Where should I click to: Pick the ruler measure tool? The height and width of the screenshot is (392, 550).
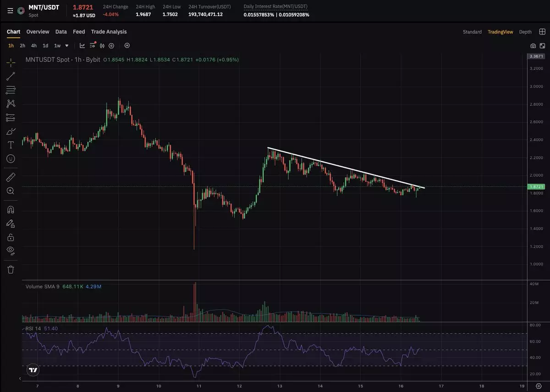tap(11, 177)
